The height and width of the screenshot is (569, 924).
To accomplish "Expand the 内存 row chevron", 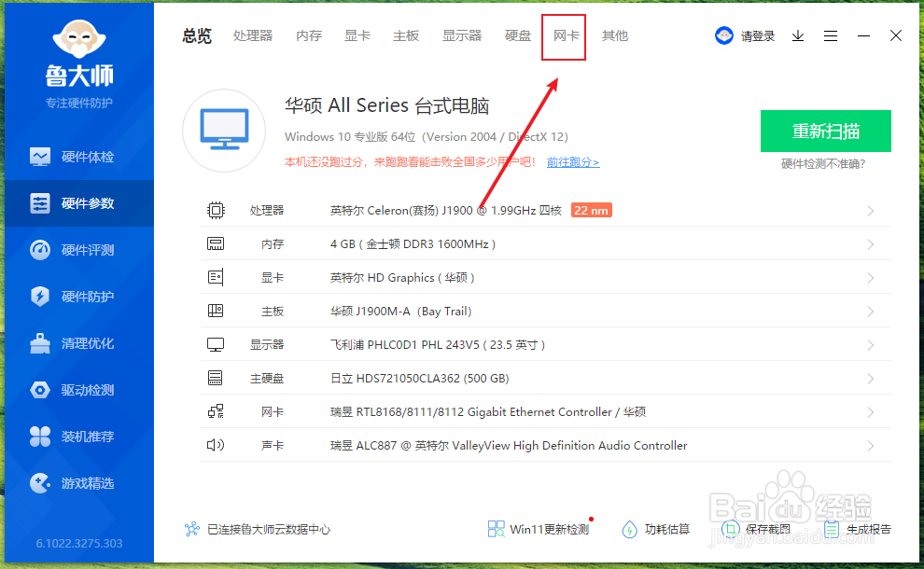I will click(871, 244).
